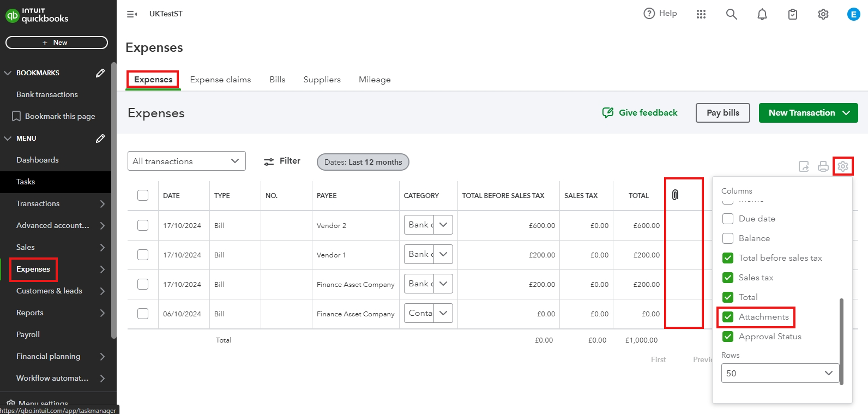Click the export list icon
Viewport: 868px width, 414px height.
[x=804, y=166]
